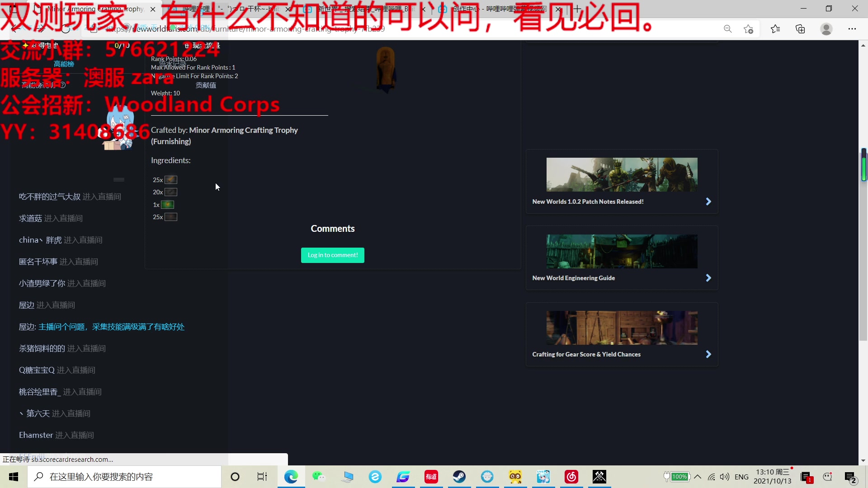
Task: Close the 创作中心 bilibili tab
Action: [558, 9]
